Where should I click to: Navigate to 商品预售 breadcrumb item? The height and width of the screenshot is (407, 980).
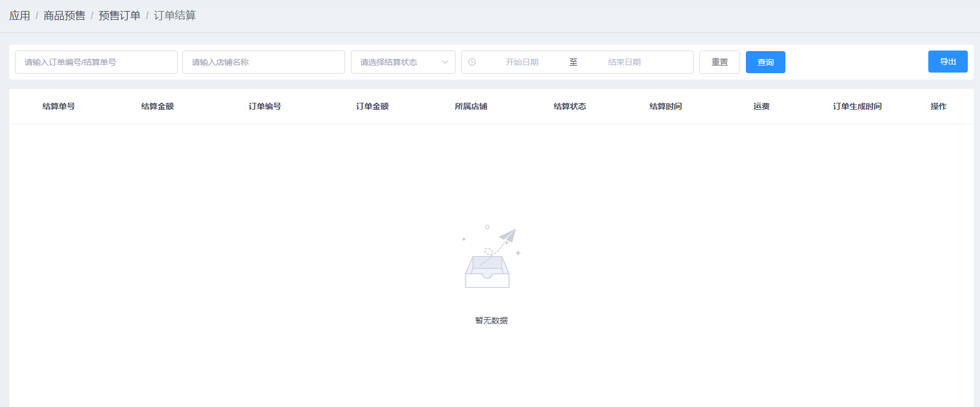click(64, 16)
